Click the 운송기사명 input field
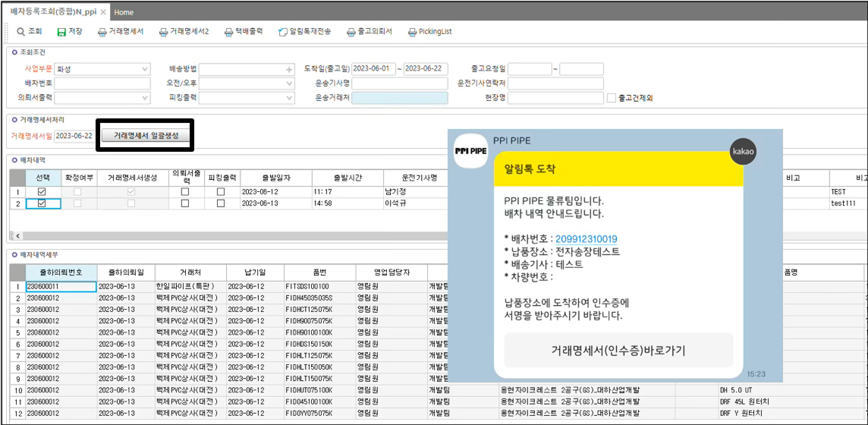The width and height of the screenshot is (868, 425). pyautogui.click(x=400, y=83)
